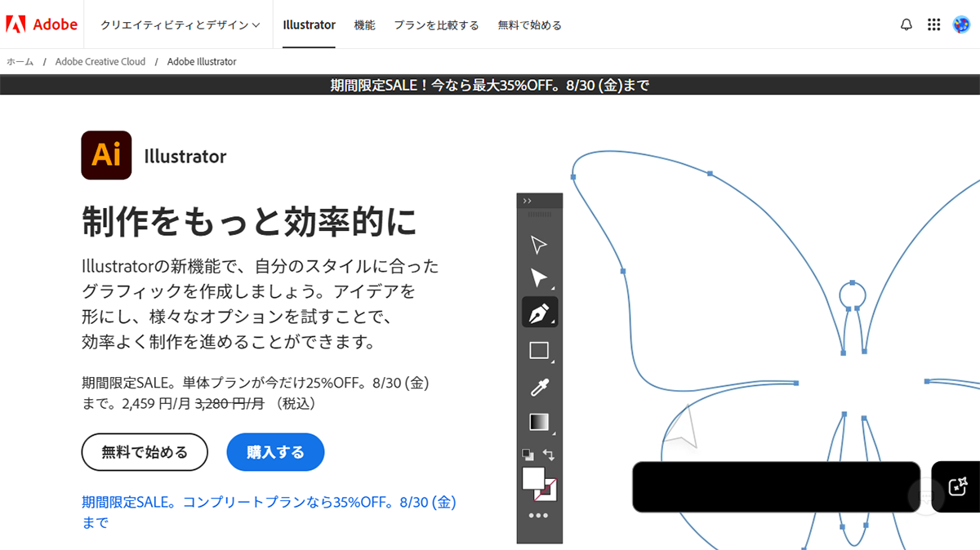Open the プランを比較する menu item

pos(436,24)
